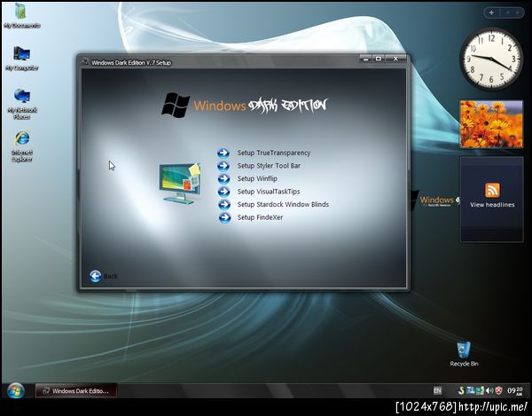The height and width of the screenshot is (416, 532).
Task: Click the Windows Dark Editio... taskbar button
Action: tap(76, 390)
